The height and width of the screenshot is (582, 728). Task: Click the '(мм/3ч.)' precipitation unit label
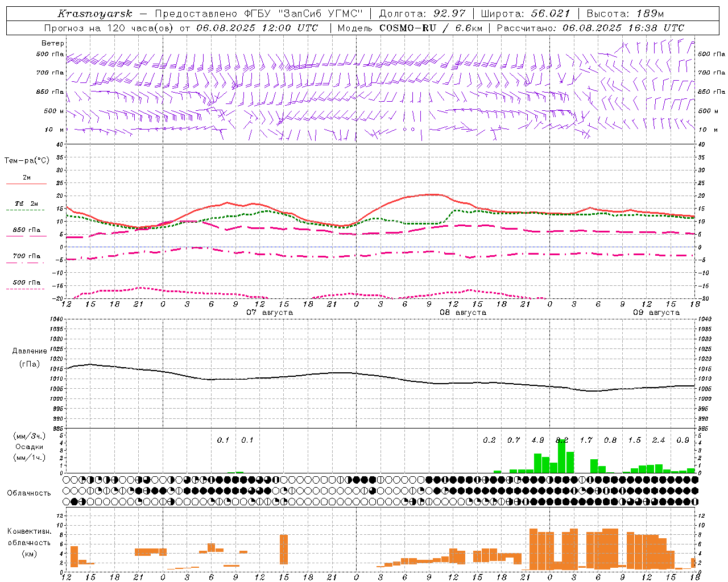30,436
